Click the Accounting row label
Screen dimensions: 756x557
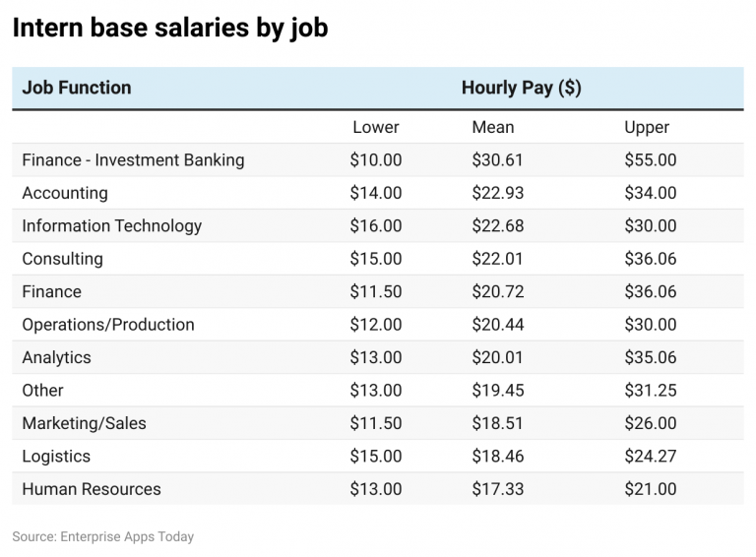tap(65, 193)
